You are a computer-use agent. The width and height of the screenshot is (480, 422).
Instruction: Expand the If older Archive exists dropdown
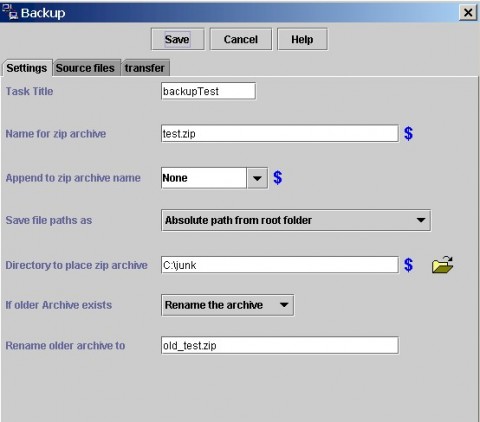click(x=227, y=305)
